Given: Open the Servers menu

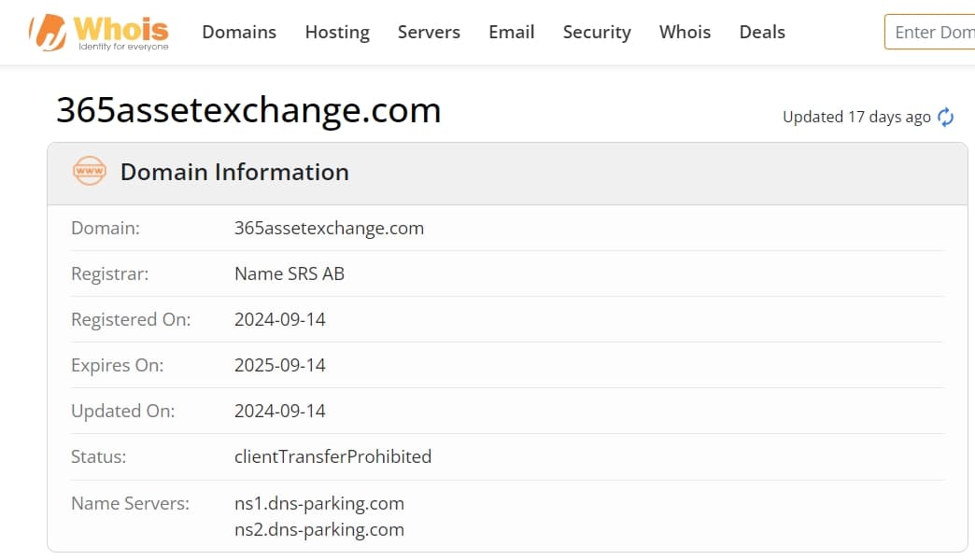Looking at the screenshot, I should point(429,32).
